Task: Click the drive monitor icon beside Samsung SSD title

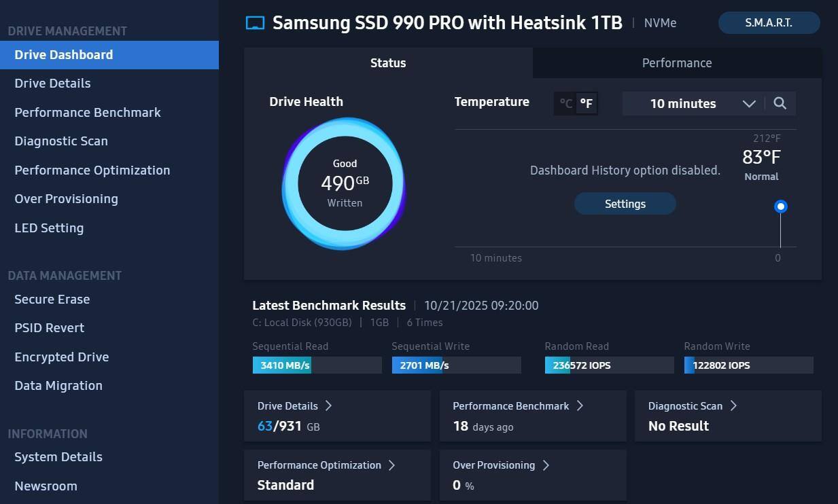Action: tap(255, 23)
